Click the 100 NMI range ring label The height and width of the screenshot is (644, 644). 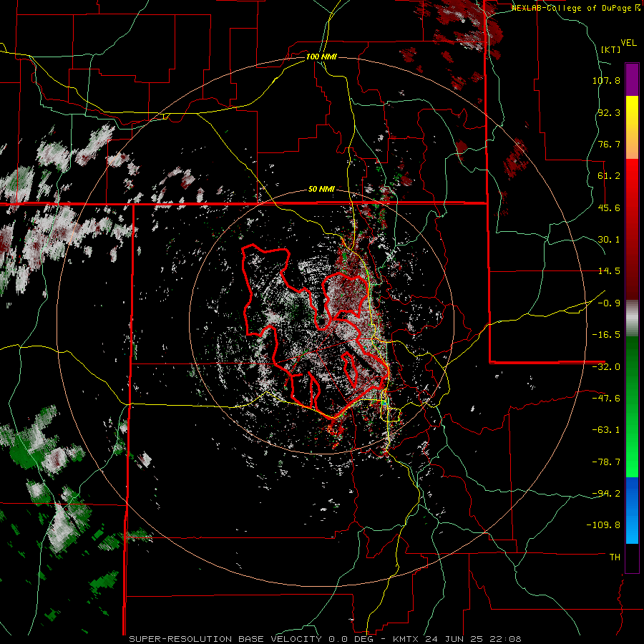pyautogui.click(x=321, y=57)
